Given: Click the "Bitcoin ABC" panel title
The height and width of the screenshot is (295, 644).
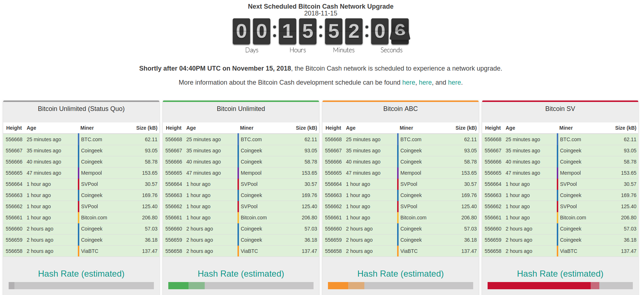Looking at the screenshot, I should pos(400,109).
